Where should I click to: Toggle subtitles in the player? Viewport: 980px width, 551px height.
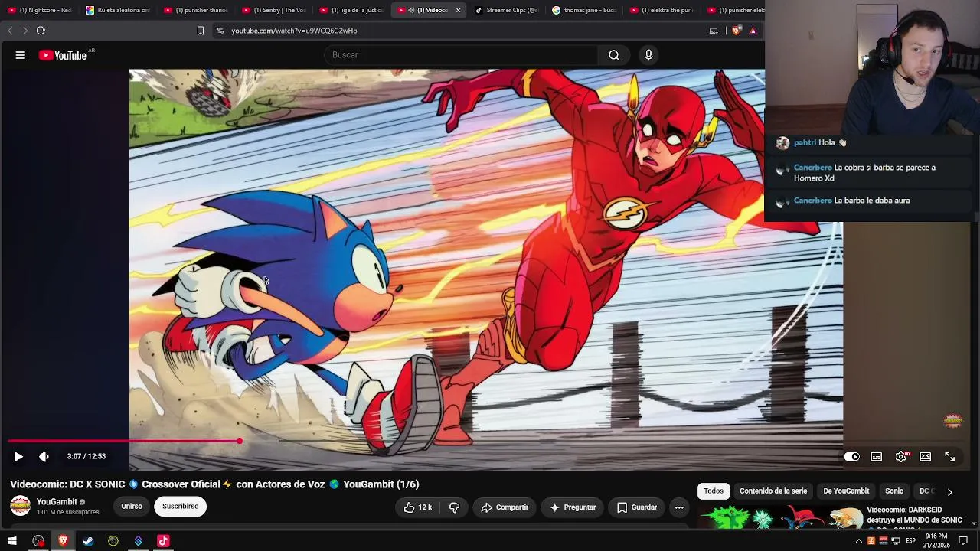pos(876,457)
